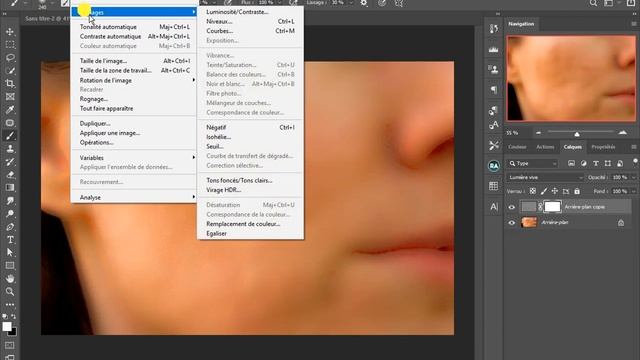Expand the Analyse submenu
640x360 pixels.
(x=133, y=197)
